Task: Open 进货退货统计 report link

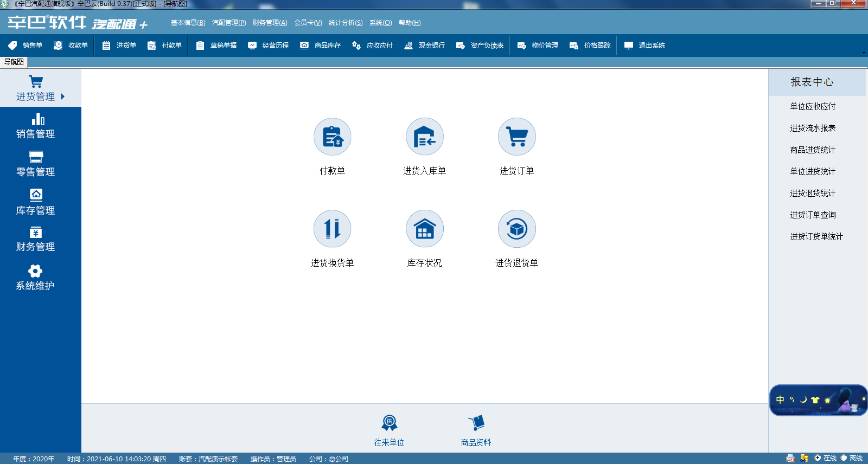Action: point(813,193)
